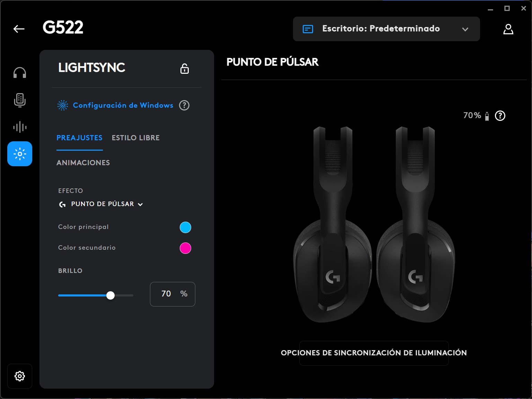Click the battery help question mark

(500, 116)
